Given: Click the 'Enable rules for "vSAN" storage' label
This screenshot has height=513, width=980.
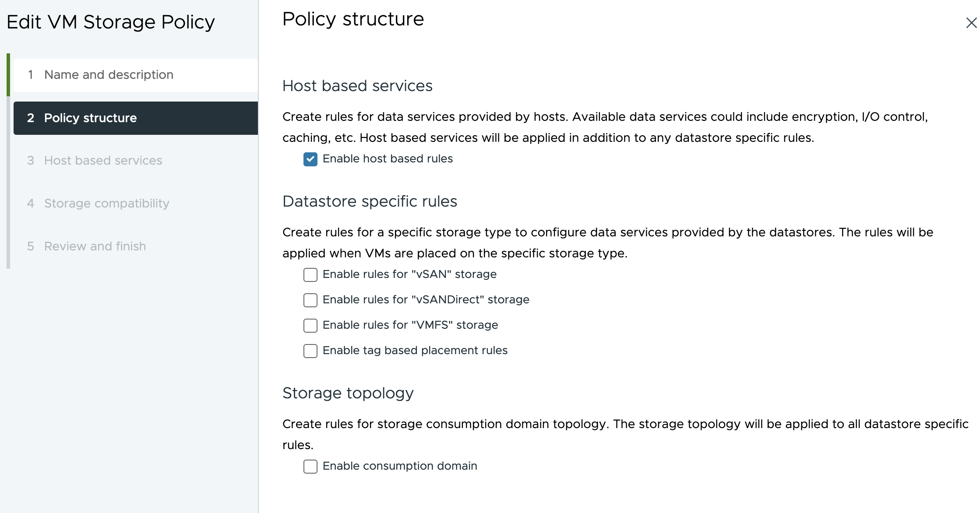Looking at the screenshot, I should point(409,274).
